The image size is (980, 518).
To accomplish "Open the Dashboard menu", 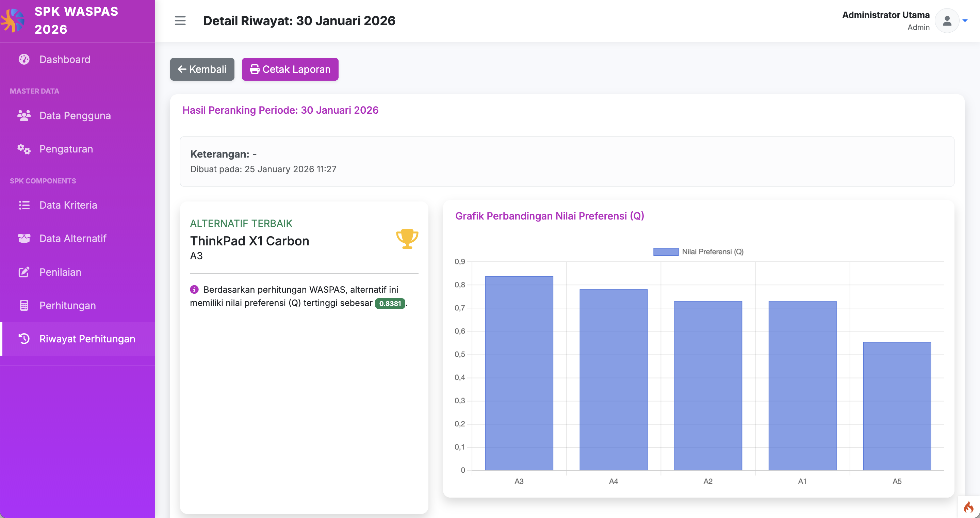I will (77, 59).
